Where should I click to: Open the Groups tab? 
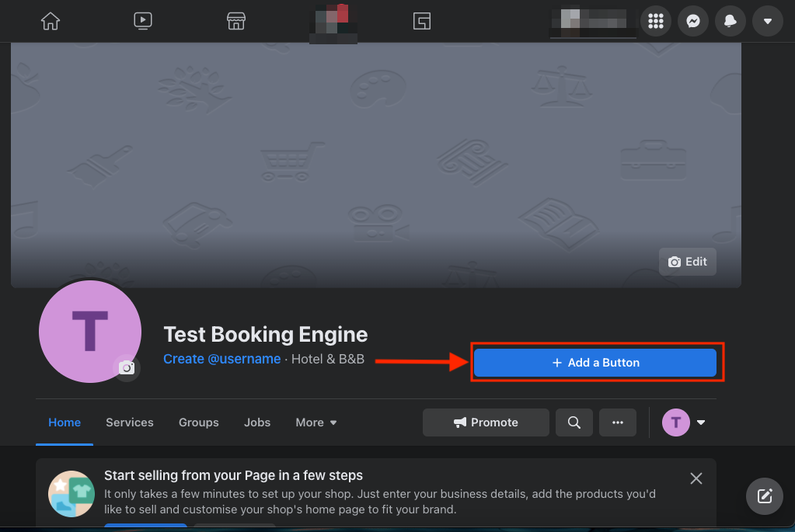click(x=198, y=422)
